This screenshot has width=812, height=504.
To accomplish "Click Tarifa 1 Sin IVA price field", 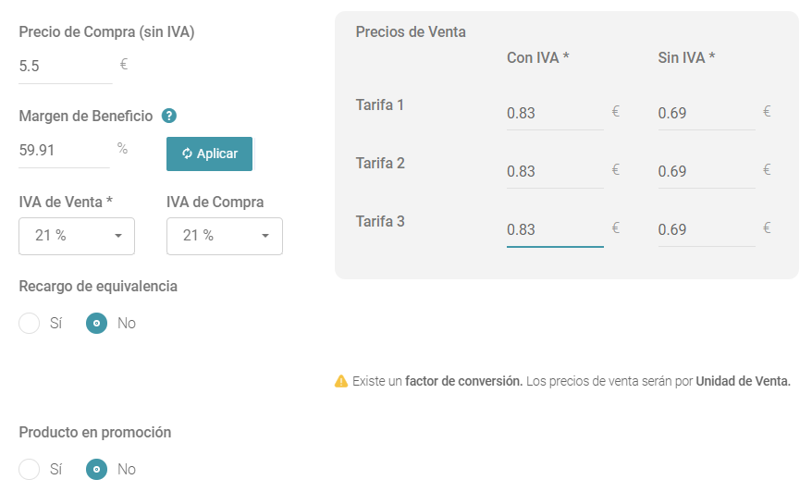I will coord(707,113).
